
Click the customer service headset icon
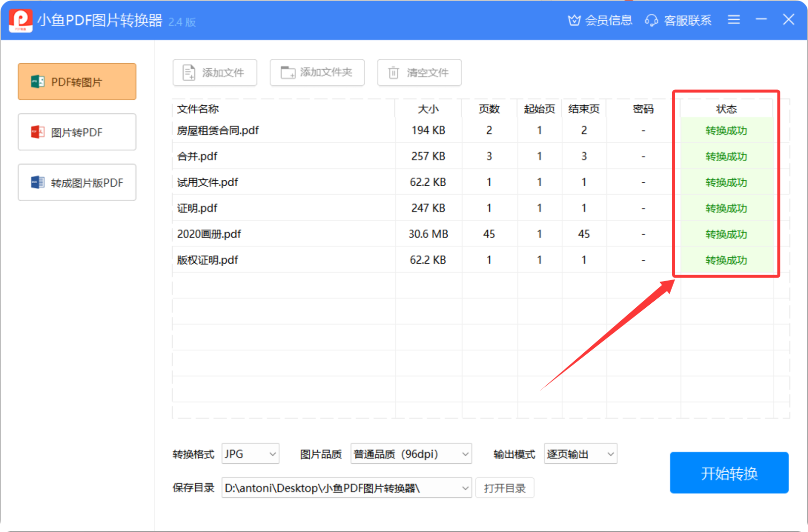coord(651,20)
